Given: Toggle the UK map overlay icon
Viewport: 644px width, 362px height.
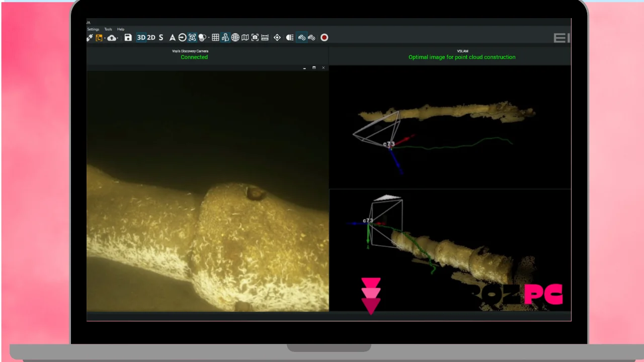Looking at the screenshot, I should 225,38.
